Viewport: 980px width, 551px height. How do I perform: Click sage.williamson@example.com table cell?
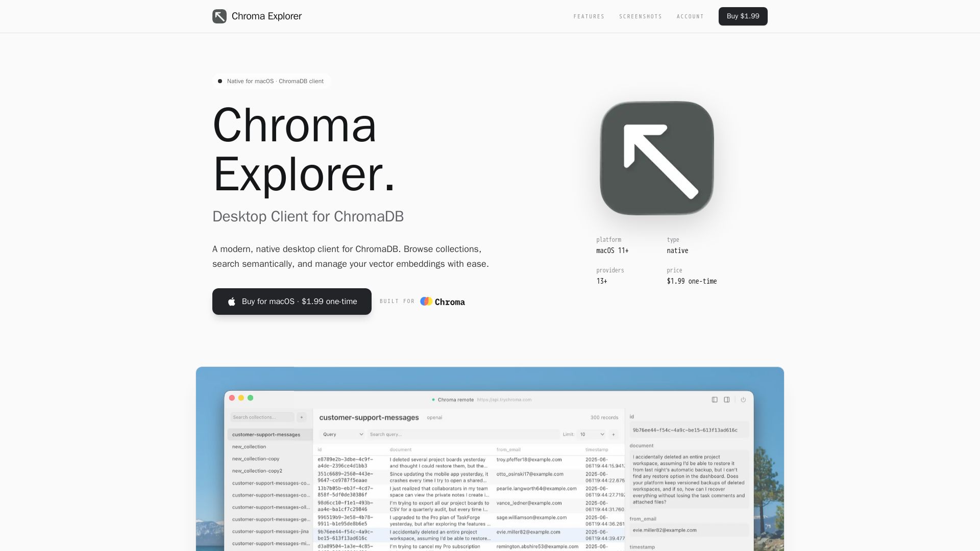tap(531, 517)
